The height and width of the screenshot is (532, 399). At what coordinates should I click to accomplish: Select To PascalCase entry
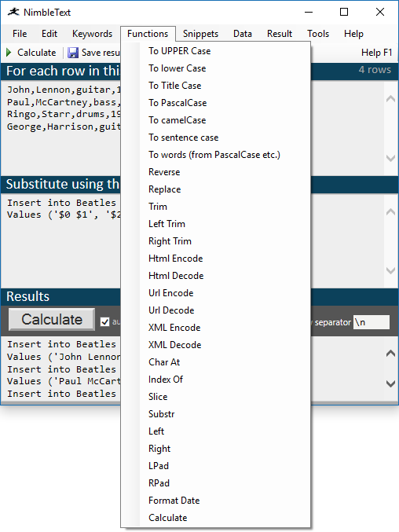216,103
